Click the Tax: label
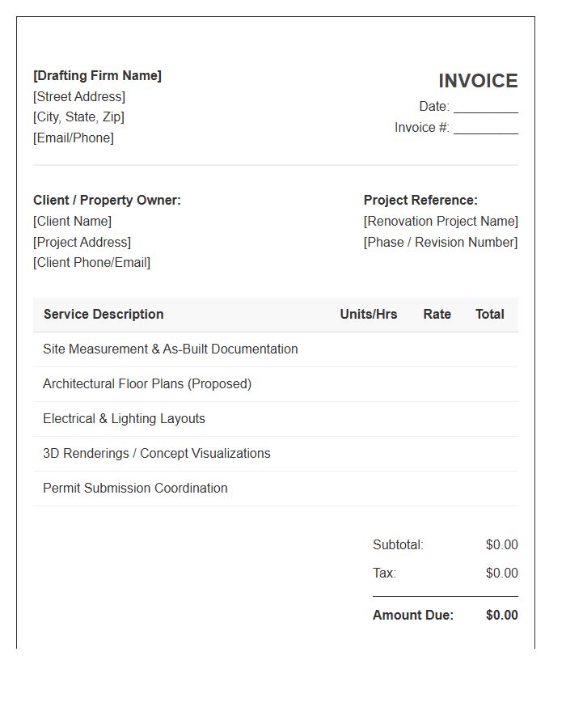 click(x=384, y=573)
